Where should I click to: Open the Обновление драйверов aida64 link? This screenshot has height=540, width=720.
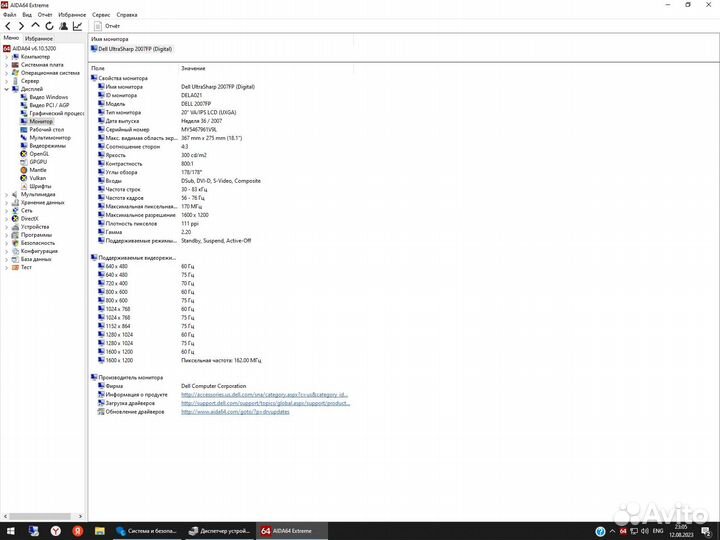235,412
